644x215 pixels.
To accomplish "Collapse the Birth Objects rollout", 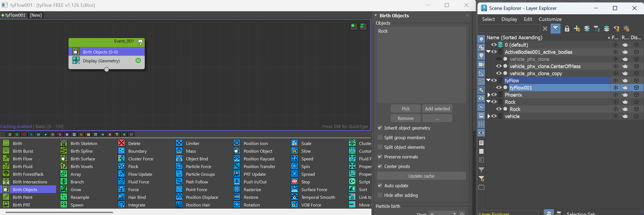I will click(376, 15).
